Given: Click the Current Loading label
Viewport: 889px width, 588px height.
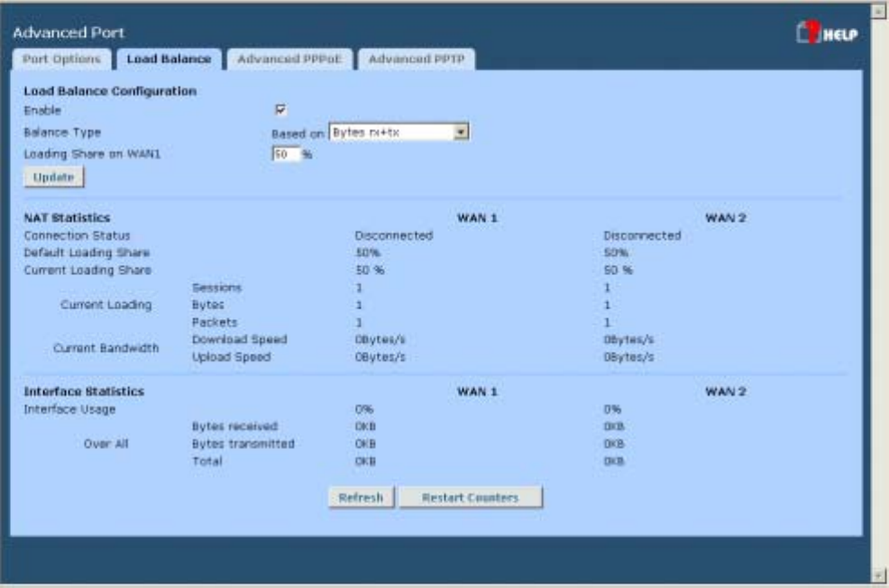Looking at the screenshot, I should 106,305.
